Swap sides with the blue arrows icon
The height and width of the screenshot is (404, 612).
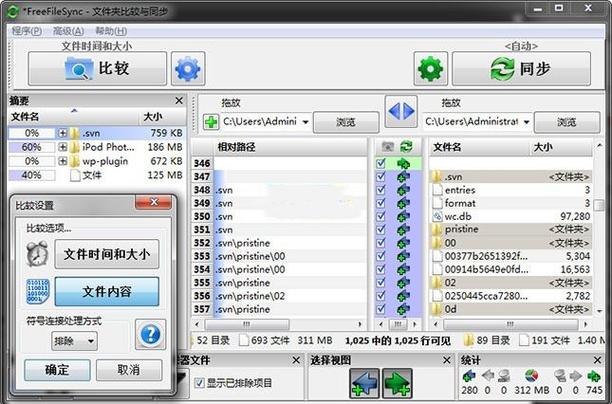[x=401, y=111]
